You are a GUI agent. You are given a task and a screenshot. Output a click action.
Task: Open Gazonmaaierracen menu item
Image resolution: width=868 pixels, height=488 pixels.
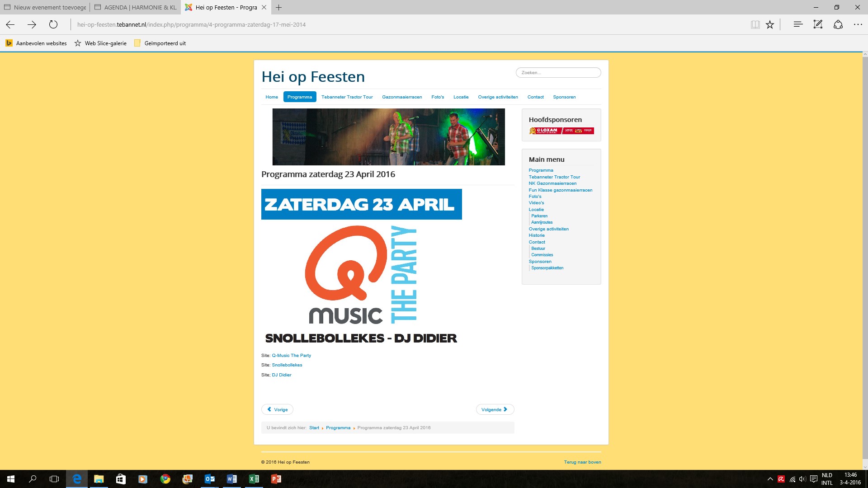[402, 97]
